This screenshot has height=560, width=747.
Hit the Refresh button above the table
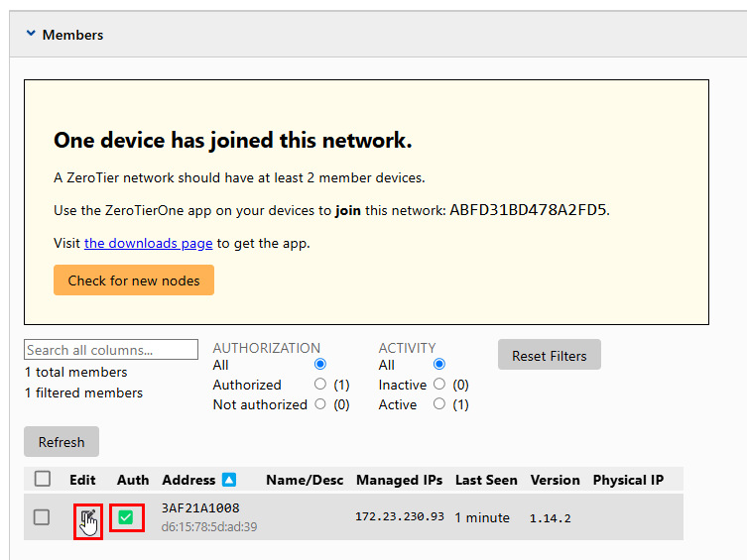tap(62, 442)
